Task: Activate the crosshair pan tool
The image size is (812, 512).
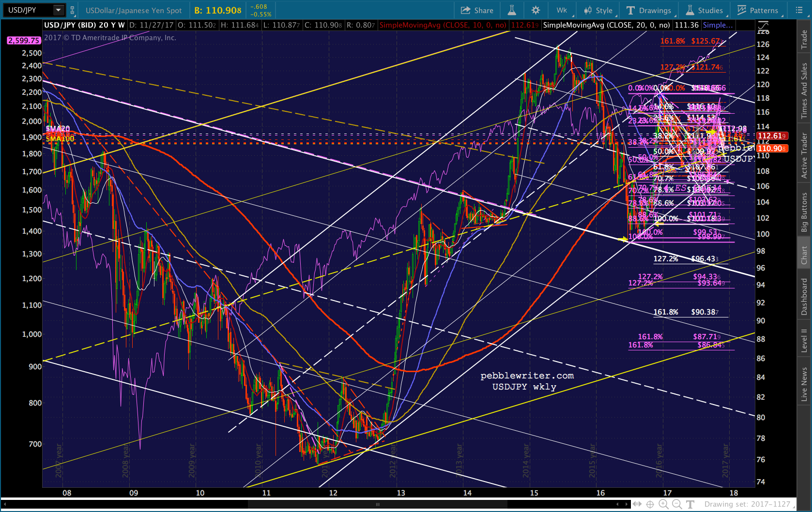Action: click(x=650, y=504)
